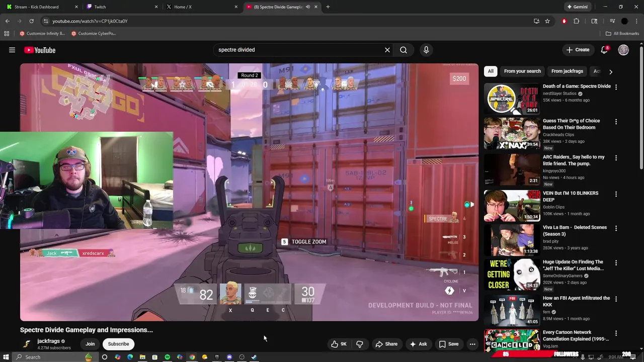Click the Create button
Screen dimensions: 644x362
[x=578, y=50]
